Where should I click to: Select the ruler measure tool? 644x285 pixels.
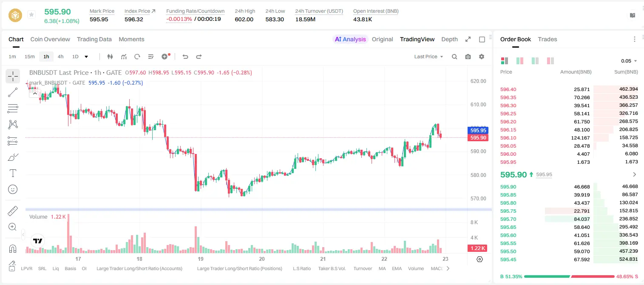tap(13, 211)
